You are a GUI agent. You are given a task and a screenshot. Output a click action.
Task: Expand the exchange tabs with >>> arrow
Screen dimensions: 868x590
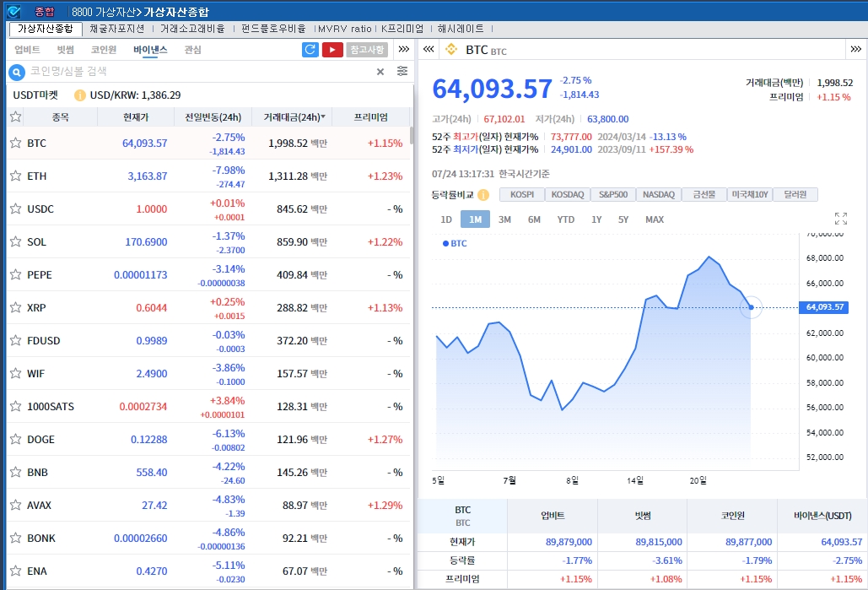404,50
